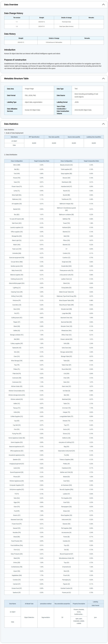Click the Data Overview panel title

(11, 5)
